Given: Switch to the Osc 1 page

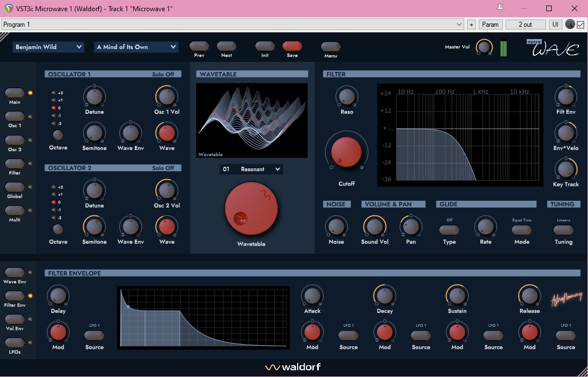Looking at the screenshot, I should 14,117.
